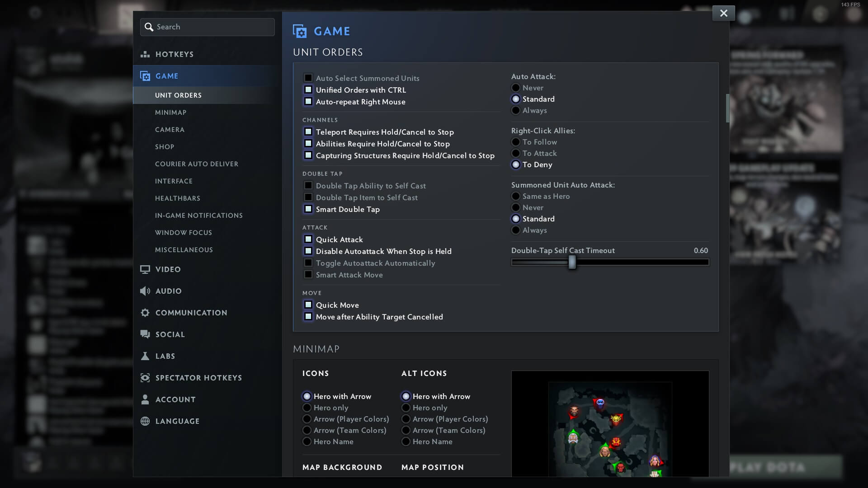Click the Social chat icon
Viewport: 868px width, 488px height.
click(x=145, y=334)
